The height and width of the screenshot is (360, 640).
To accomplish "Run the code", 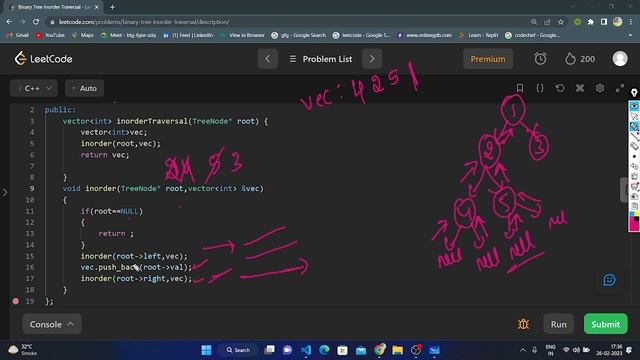I will pyautogui.click(x=558, y=324).
